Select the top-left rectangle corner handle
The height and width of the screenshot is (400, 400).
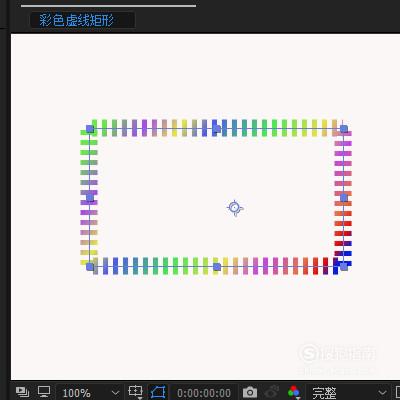[90, 129]
